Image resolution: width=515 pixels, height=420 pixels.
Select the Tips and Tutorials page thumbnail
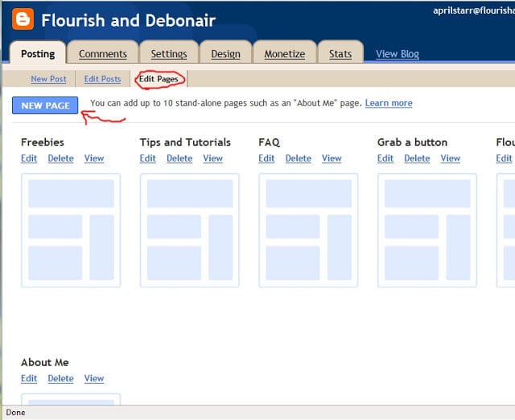point(190,230)
